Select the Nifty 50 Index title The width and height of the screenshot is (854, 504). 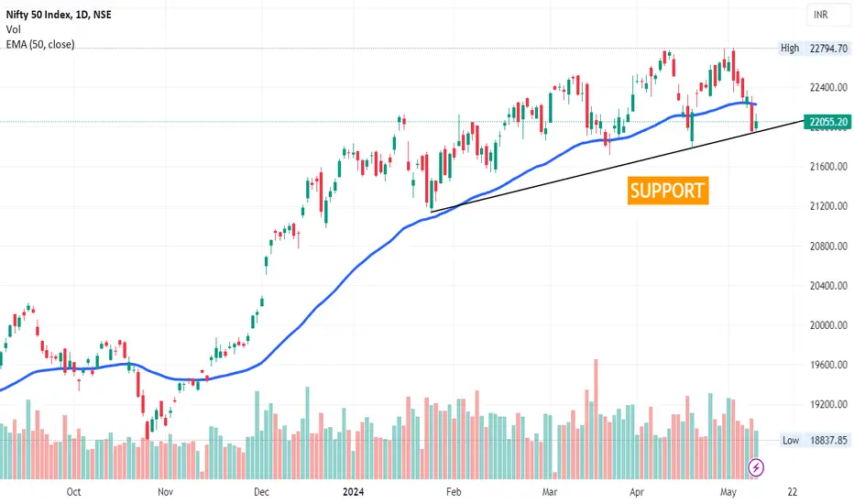point(59,15)
